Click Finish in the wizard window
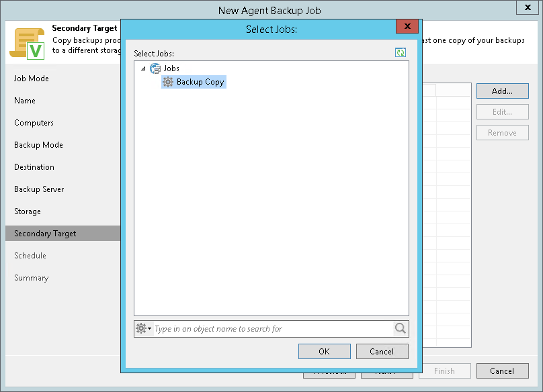The height and width of the screenshot is (392, 543). 445,371
